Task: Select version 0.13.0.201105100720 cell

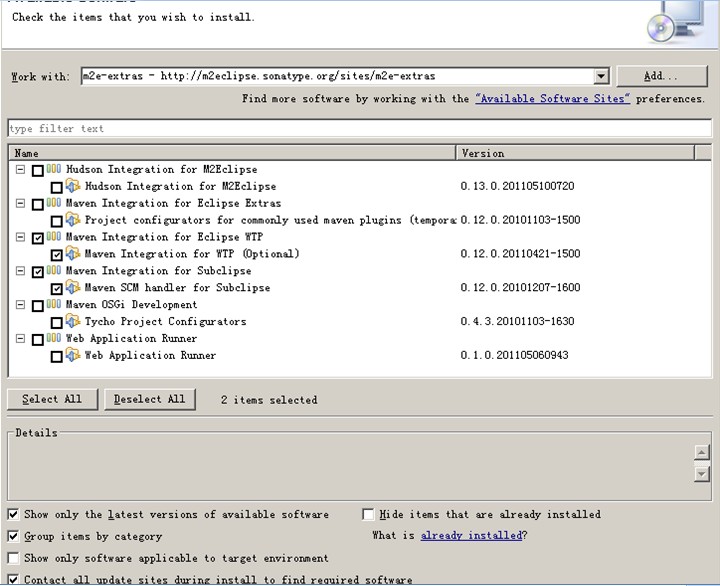Action: 518,186
